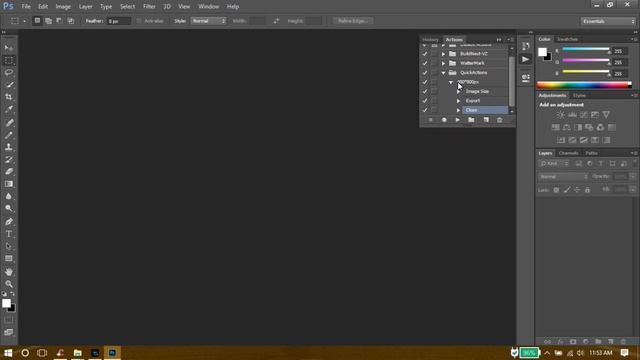Select the Gradient tool
The height and width of the screenshot is (360, 640).
coord(9,184)
